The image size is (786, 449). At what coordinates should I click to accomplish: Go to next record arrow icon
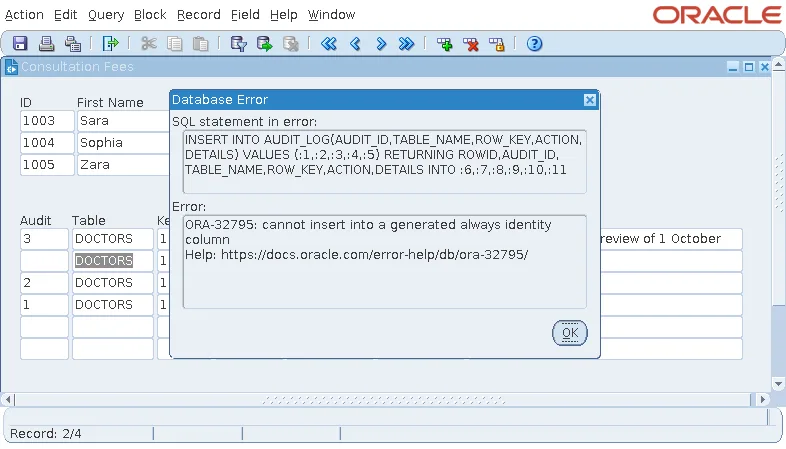[x=381, y=44]
